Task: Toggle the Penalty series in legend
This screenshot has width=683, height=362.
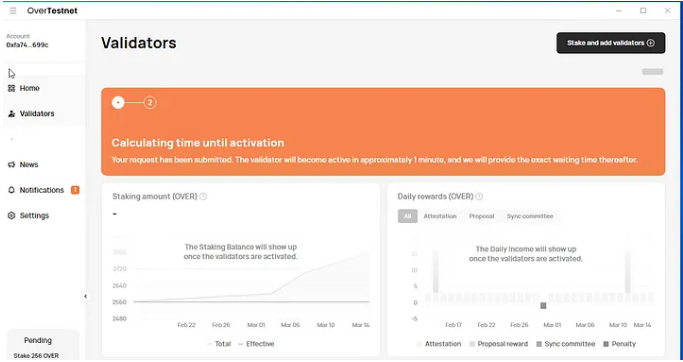Action: [619, 344]
